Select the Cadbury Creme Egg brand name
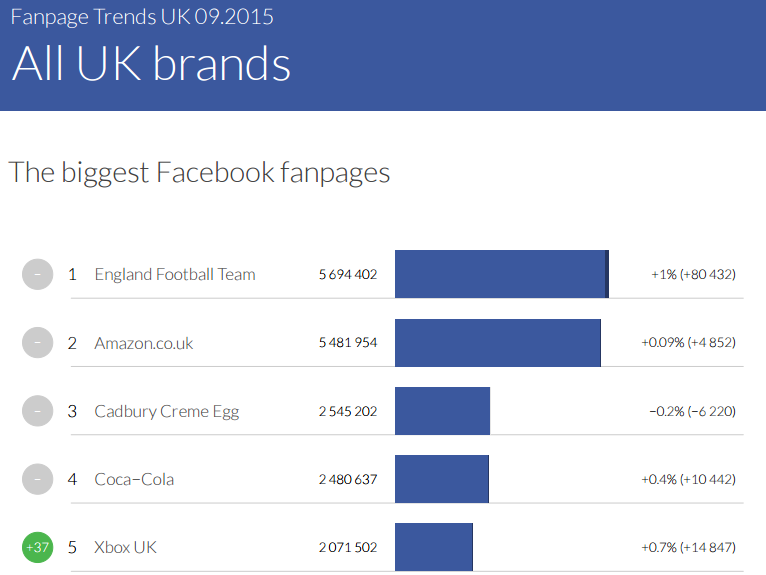This screenshot has height=575, width=766. 167,411
